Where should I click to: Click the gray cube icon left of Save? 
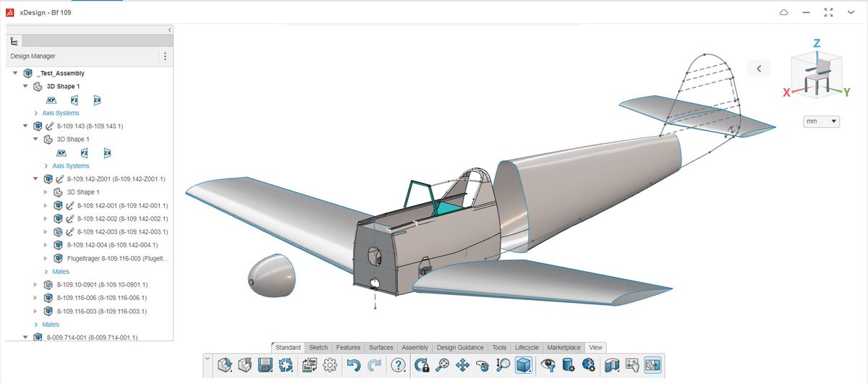[245, 365]
